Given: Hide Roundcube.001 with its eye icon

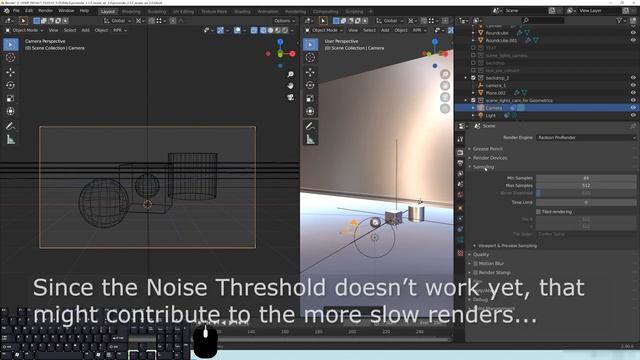Looking at the screenshot, I should [633, 40].
